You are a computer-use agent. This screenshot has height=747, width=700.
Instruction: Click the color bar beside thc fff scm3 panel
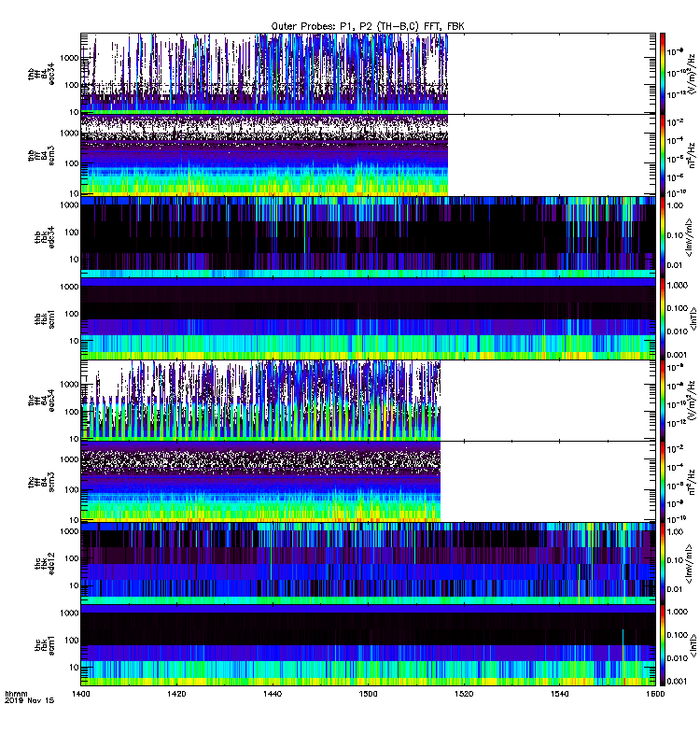click(x=663, y=482)
